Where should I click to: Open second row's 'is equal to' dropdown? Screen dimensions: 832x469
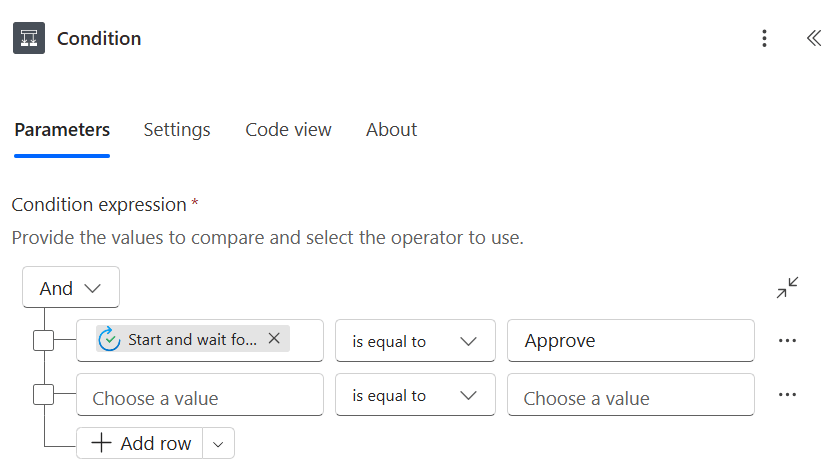pyautogui.click(x=414, y=395)
